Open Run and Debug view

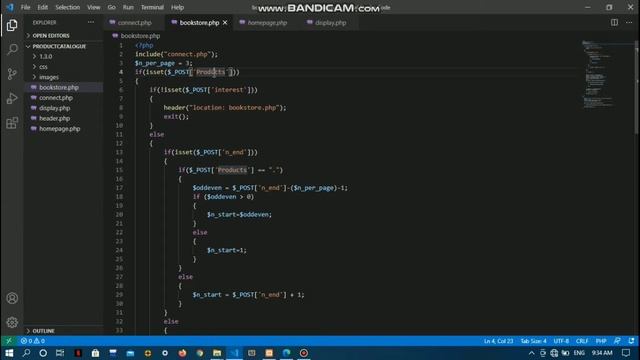click(x=12, y=98)
